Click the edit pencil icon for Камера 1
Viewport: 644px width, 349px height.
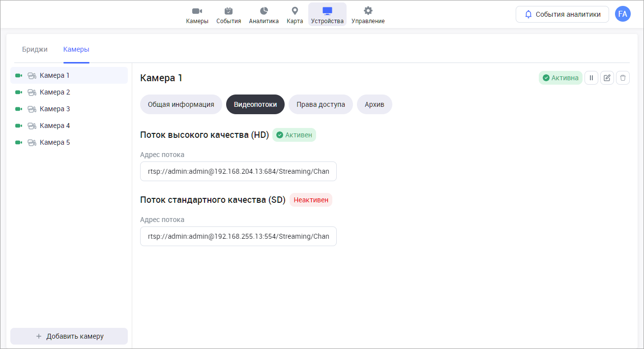[x=607, y=78]
